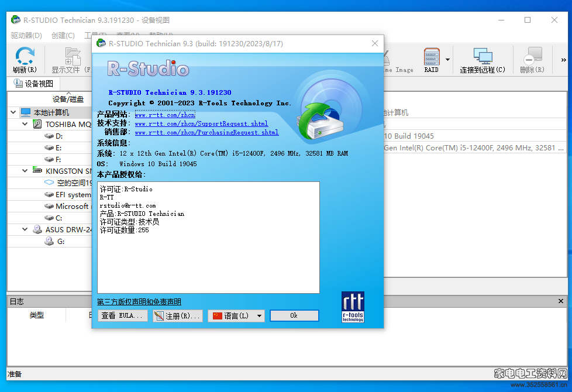Screen dimensions: 572x392
Task: Click the main window R-STUDIO title icon
Action: pyautogui.click(x=15, y=20)
